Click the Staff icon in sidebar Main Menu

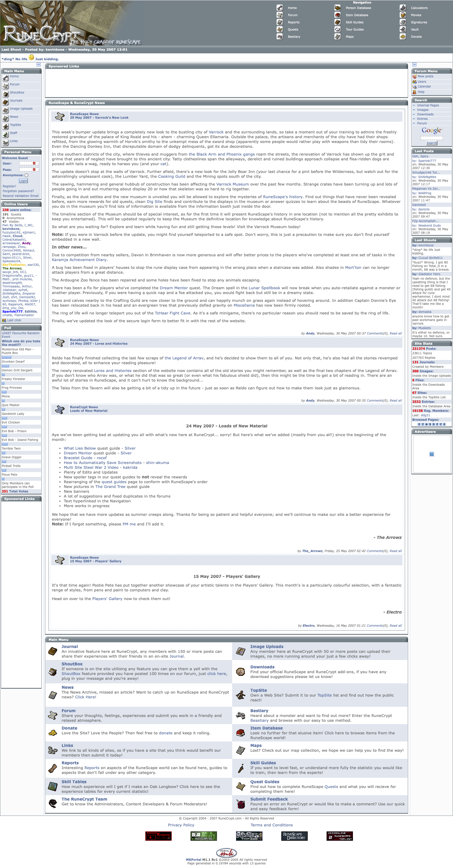(x=5, y=135)
